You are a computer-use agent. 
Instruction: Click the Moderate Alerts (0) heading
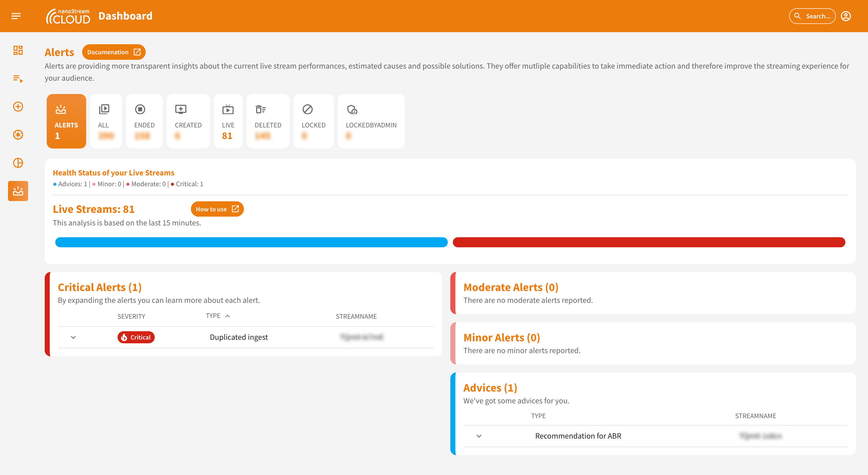pos(511,287)
